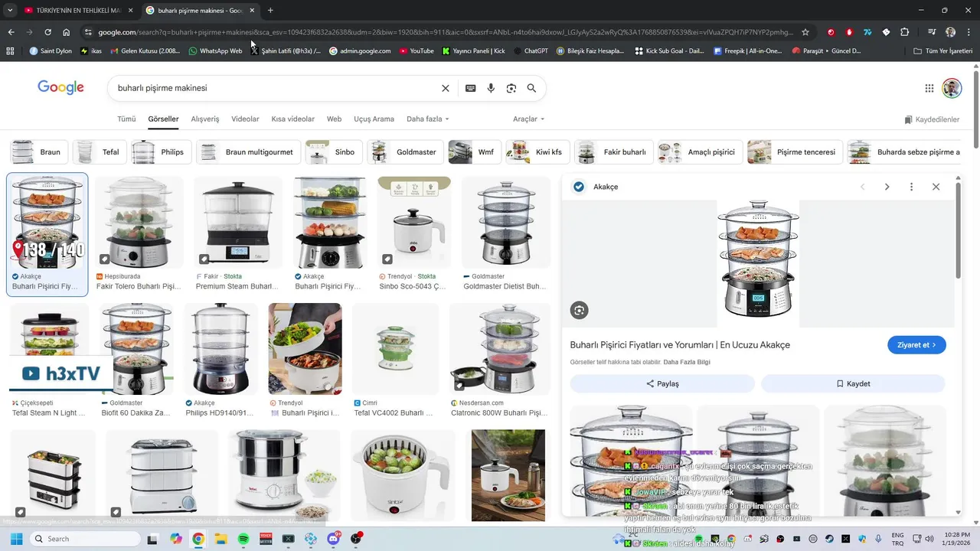Filter results by the Philips chip
The height and width of the screenshot is (551, 980).
(x=160, y=152)
